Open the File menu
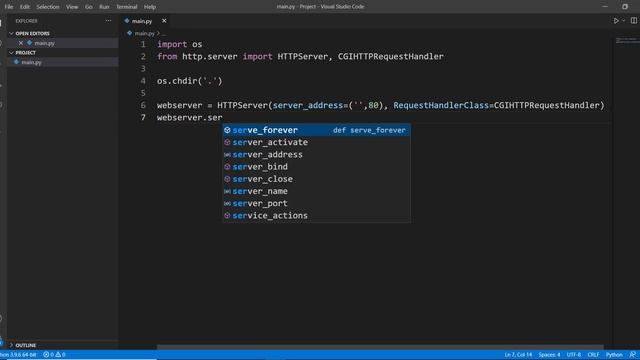640x360 pixels. click(9, 7)
